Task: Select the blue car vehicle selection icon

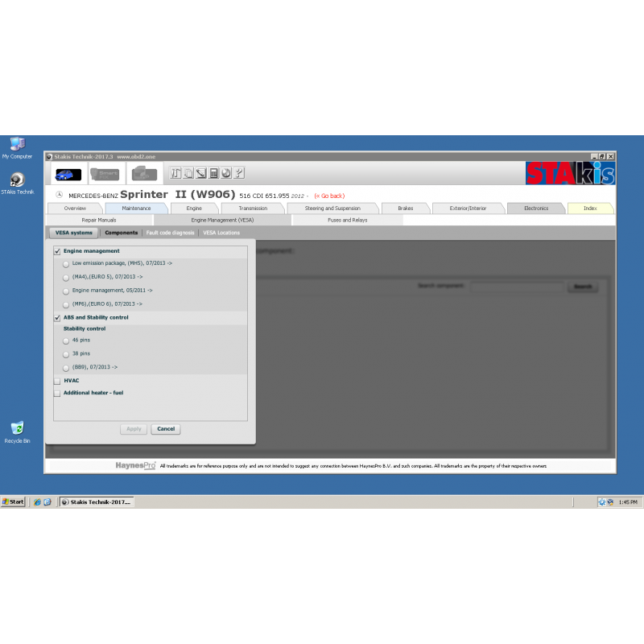Action: point(68,174)
